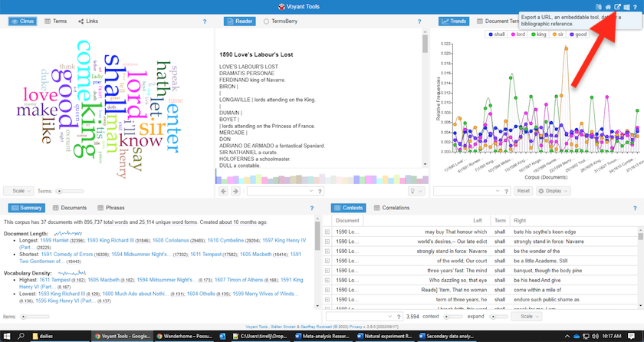Open the '1599 Hamlet' document link
The width and height of the screenshot is (644, 342).
tap(54, 240)
